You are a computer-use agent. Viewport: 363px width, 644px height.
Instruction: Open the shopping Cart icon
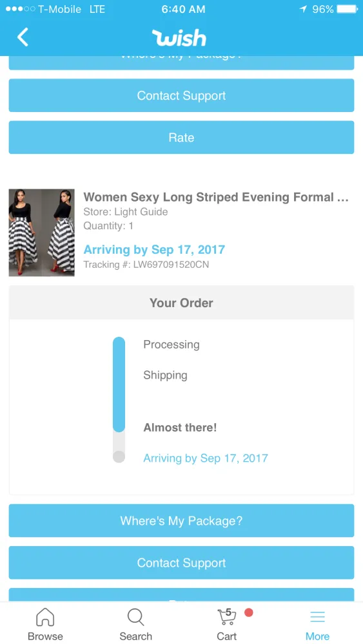click(226, 616)
